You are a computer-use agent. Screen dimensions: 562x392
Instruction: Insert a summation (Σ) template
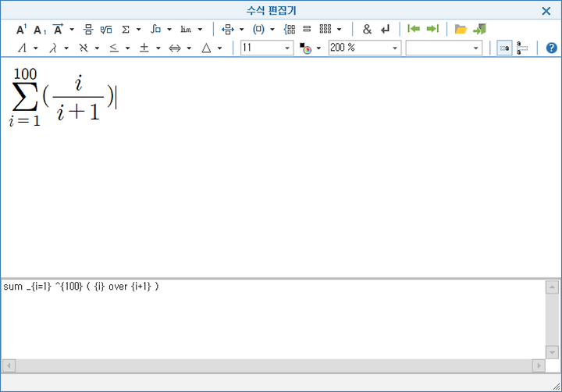[x=126, y=30]
